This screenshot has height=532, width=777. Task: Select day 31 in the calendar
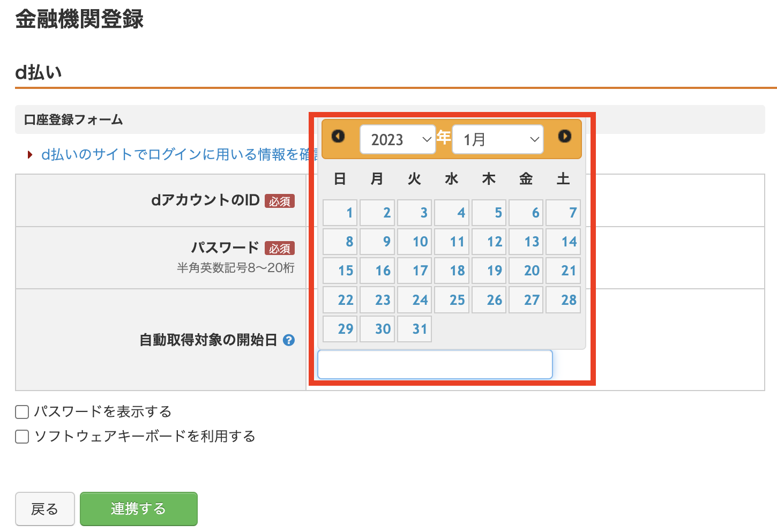pyautogui.click(x=415, y=329)
